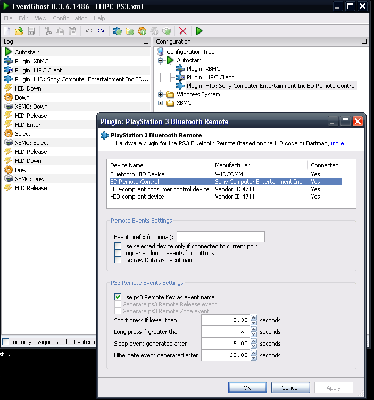This screenshot has width=374, height=400.
Task: Click the Sleep event generated after value field
Action: [226, 344]
